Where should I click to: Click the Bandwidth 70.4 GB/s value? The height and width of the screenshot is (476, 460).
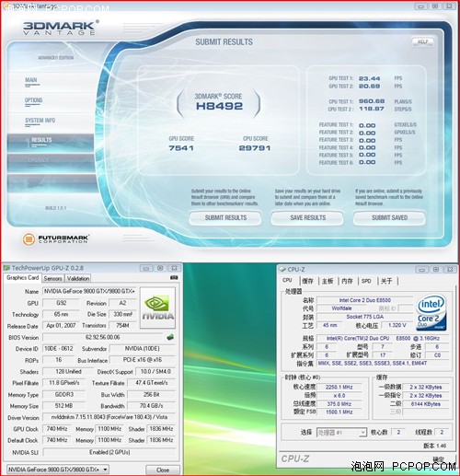[151, 406]
